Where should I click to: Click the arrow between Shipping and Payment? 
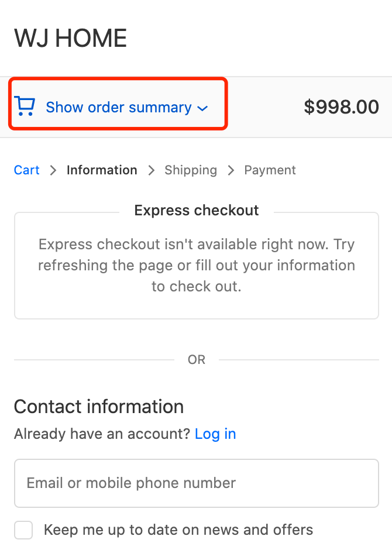point(231,170)
